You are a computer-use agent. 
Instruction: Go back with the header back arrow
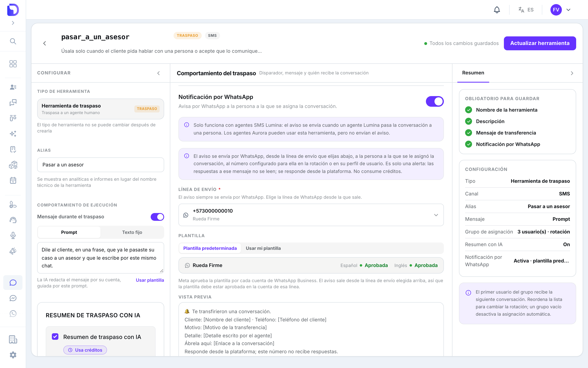pyautogui.click(x=45, y=43)
